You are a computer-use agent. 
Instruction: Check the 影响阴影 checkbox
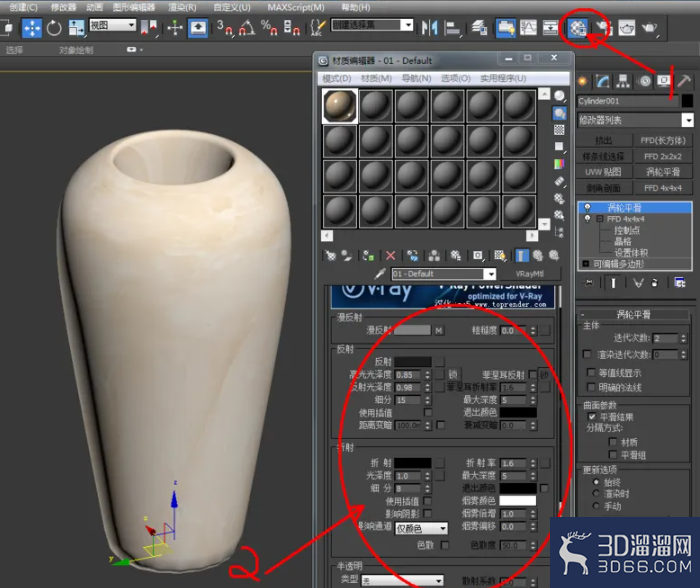coord(428,513)
